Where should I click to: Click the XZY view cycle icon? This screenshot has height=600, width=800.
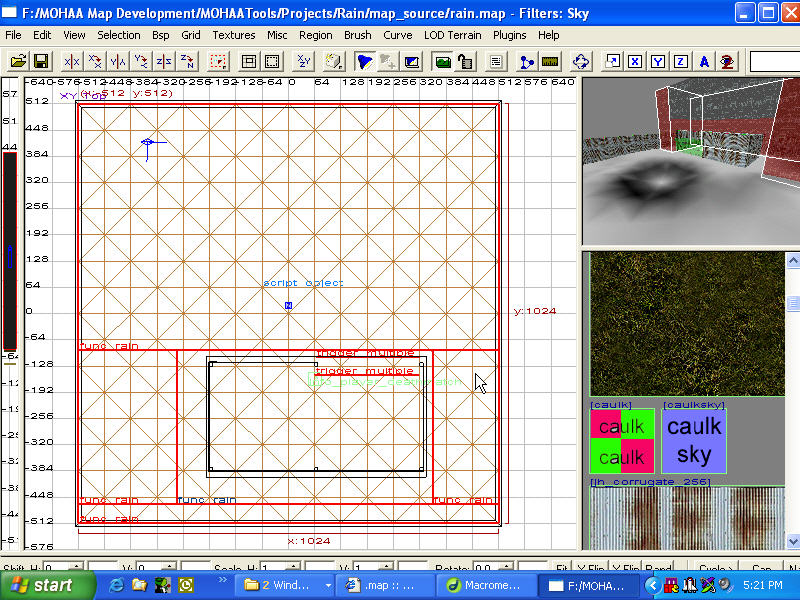[x=304, y=61]
